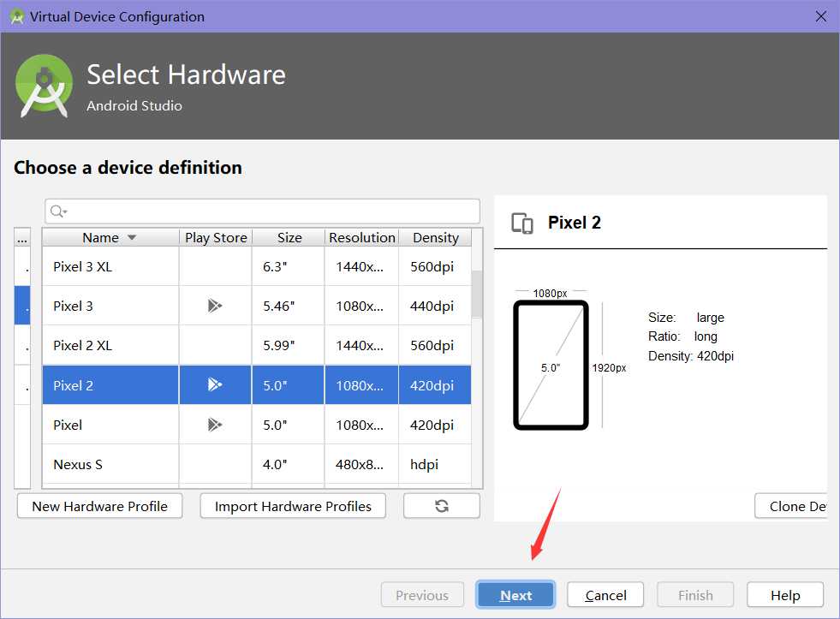Click the disabled Previous button

tap(422, 595)
